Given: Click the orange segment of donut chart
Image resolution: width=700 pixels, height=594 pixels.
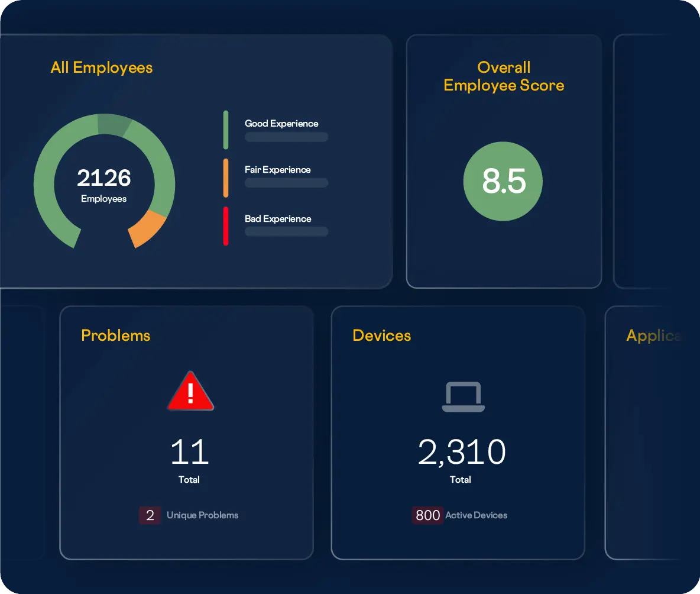Looking at the screenshot, I should click(x=148, y=229).
